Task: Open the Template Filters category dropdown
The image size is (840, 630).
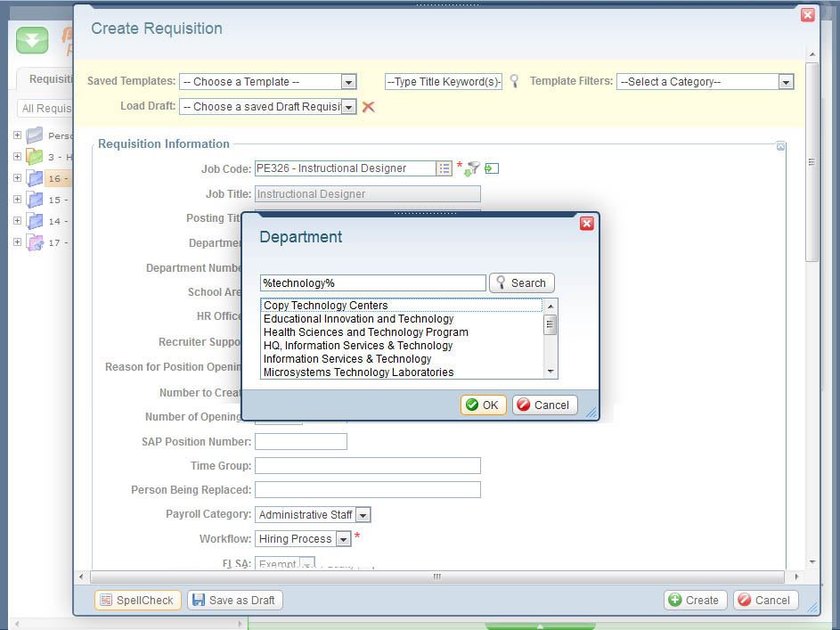Action: (x=785, y=82)
